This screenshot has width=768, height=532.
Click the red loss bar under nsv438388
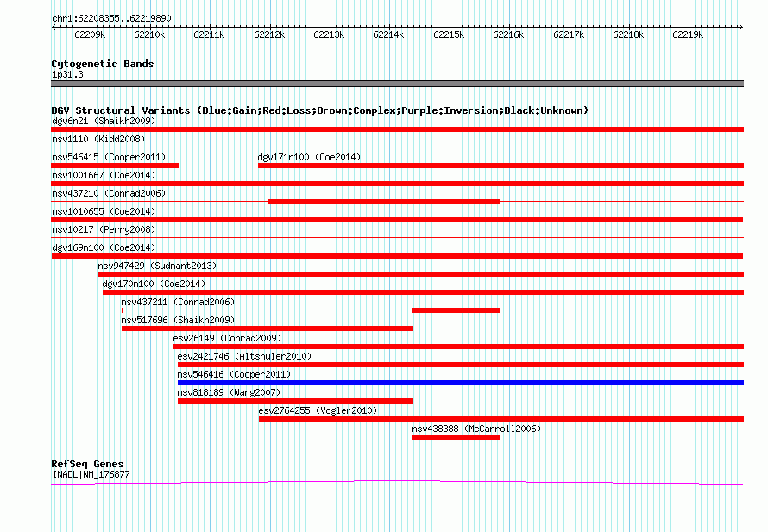456,437
